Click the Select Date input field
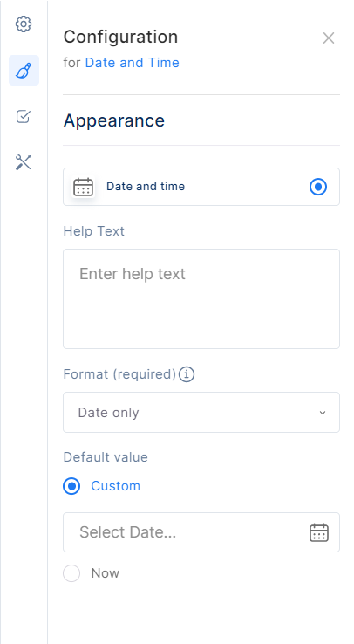The width and height of the screenshot is (354, 644). (x=201, y=532)
